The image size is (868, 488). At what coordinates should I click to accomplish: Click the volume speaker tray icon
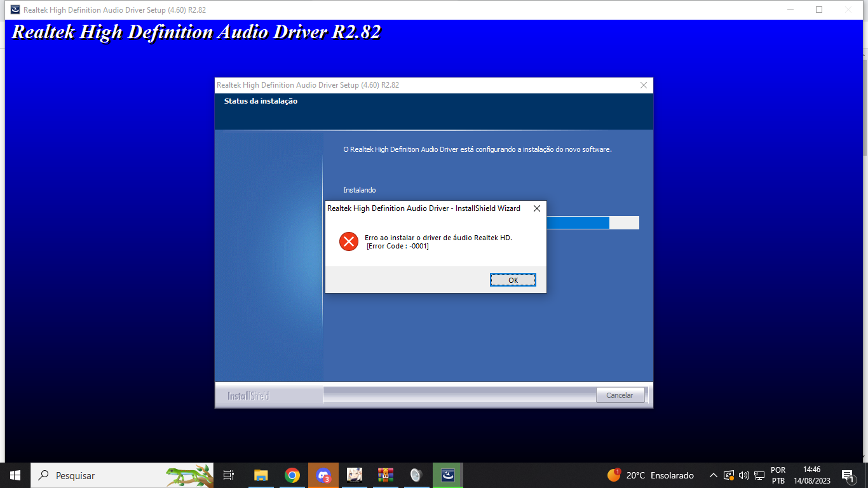coord(744,475)
